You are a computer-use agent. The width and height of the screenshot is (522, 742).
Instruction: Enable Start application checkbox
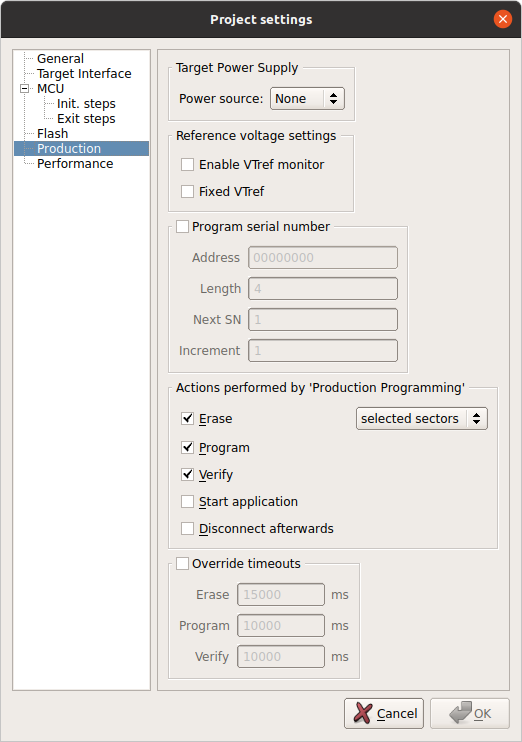pyautogui.click(x=187, y=502)
